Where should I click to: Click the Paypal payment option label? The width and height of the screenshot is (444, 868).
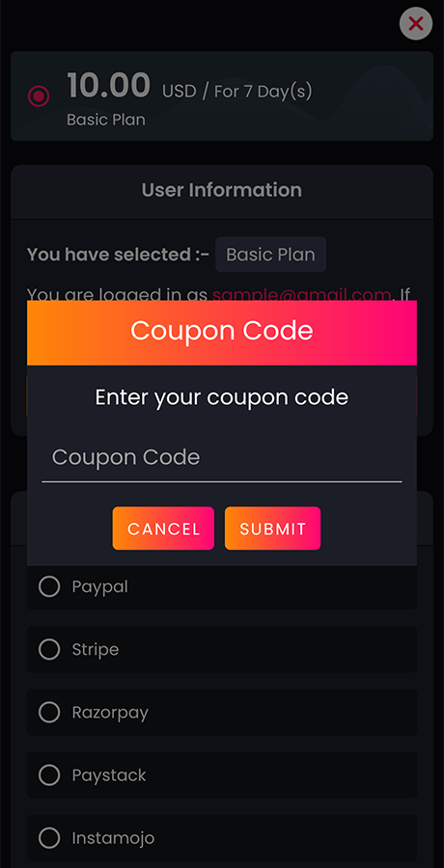99,586
